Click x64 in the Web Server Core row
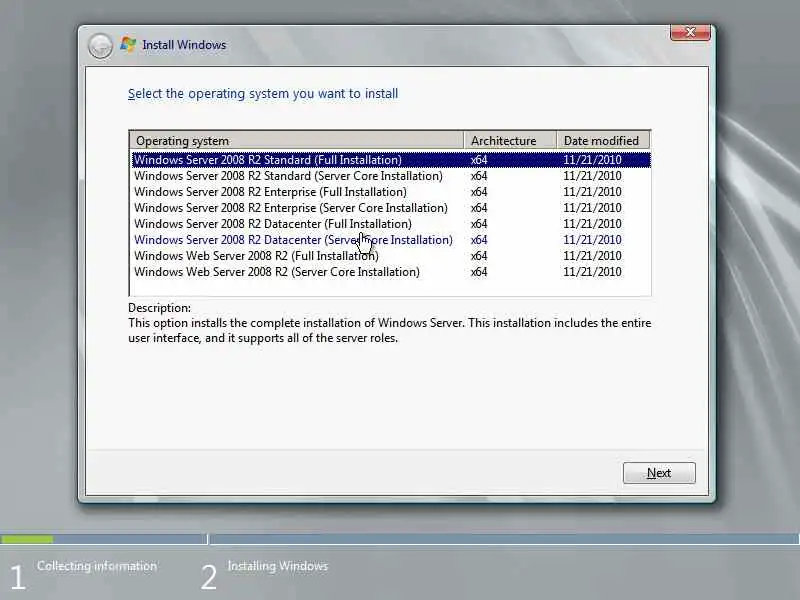Image resolution: width=800 pixels, height=600 pixels. click(479, 272)
